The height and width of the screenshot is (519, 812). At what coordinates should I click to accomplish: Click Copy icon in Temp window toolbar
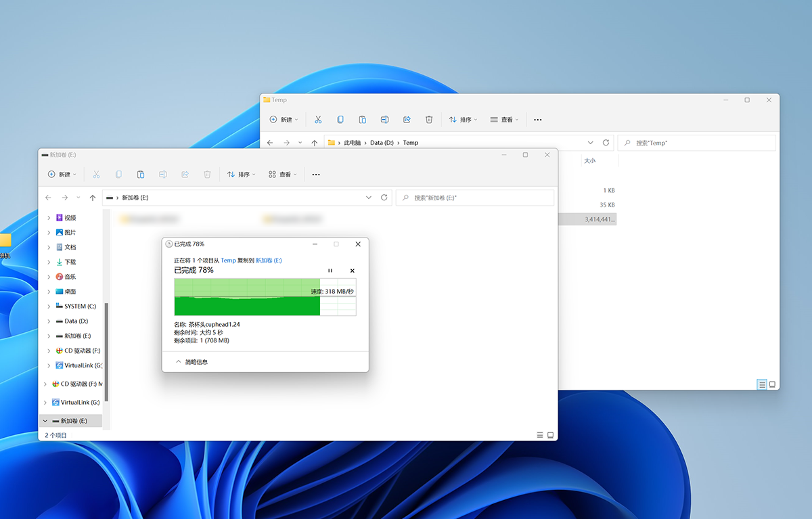coord(340,120)
